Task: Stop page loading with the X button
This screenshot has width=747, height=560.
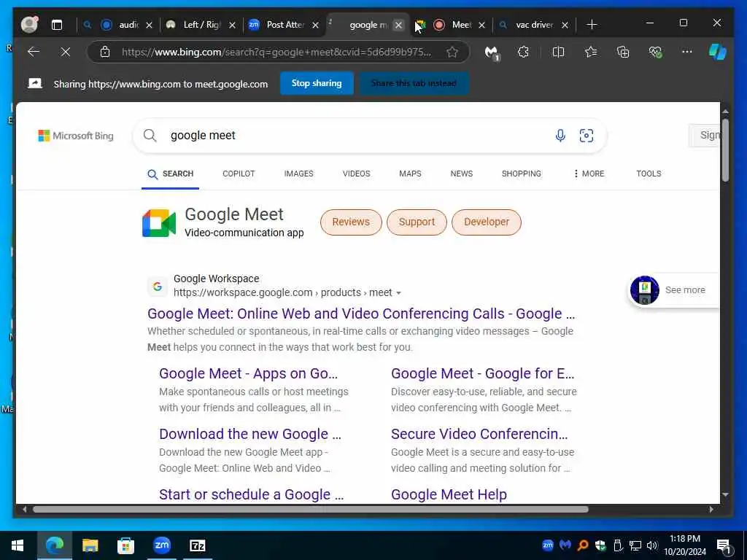Action: (x=66, y=52)
